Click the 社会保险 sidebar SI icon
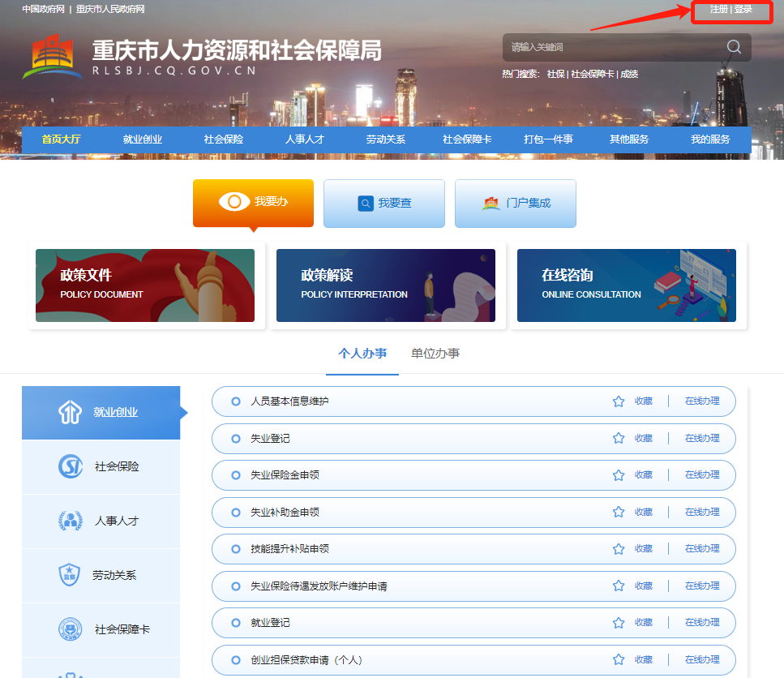The height and width of the screenshot is (678, 784). point(70,466)
